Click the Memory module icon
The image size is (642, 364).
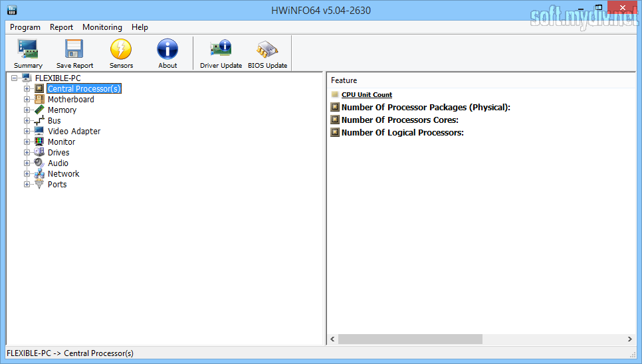pos(39,110)
